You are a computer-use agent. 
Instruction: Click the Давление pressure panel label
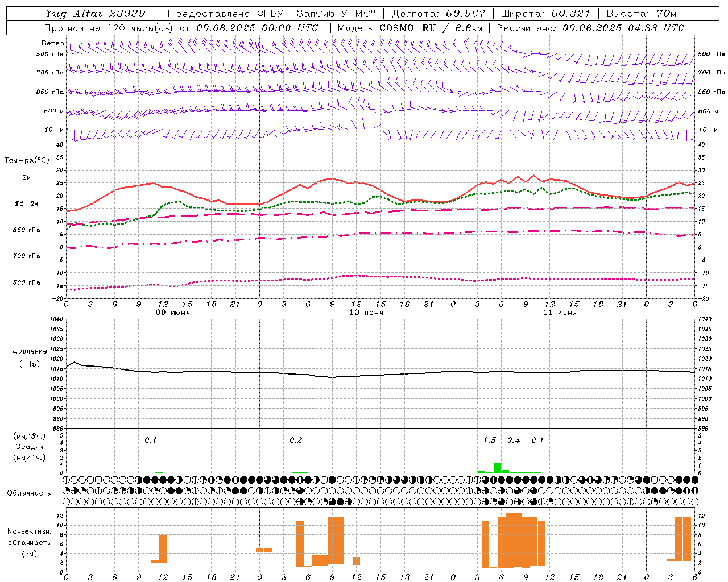click(x=30, y=351)
